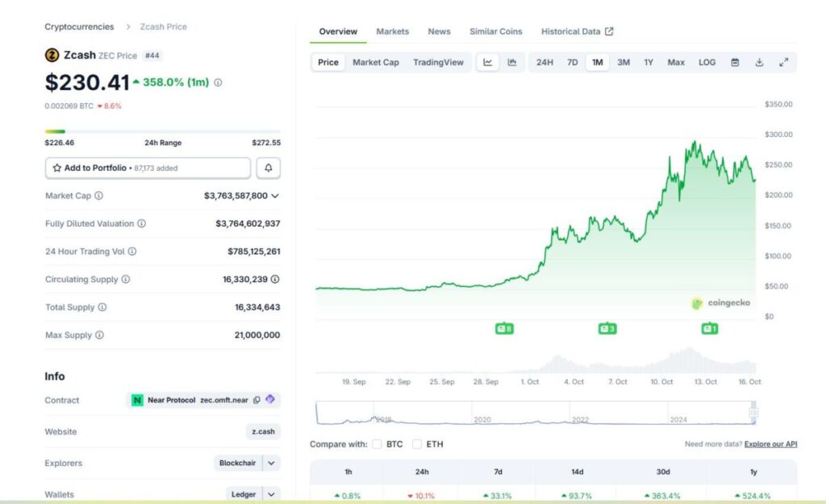
Task: Copy the zec.omft.near contract address
Action: pos(257,400)
